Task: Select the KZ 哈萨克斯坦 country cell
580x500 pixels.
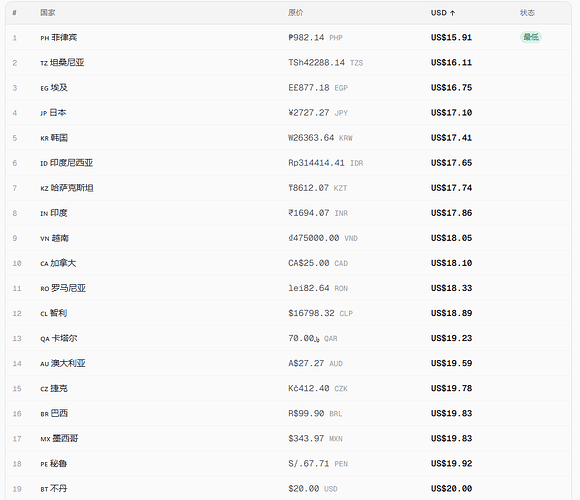Action: [67, 188]
